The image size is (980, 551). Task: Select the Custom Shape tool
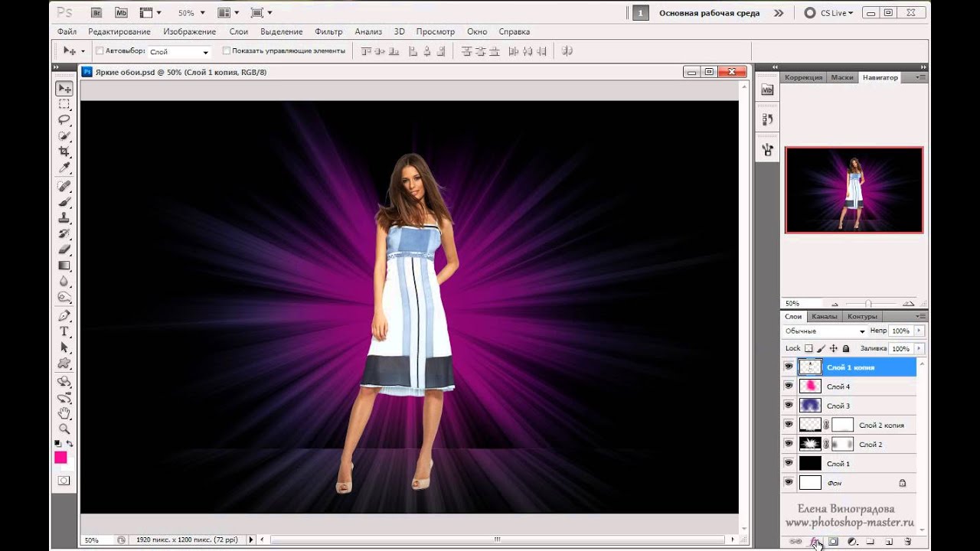coord(64,363)
